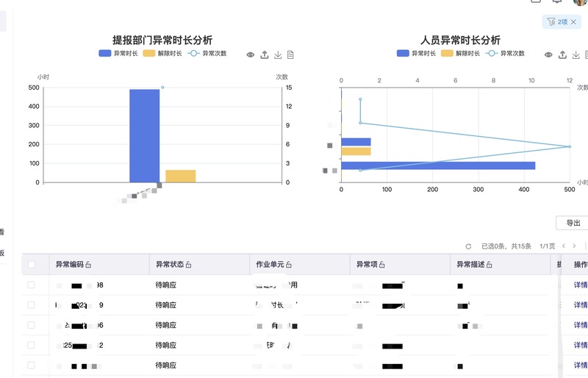
Task: Open 详情 link in third row
Action: [x=581, y=325]
